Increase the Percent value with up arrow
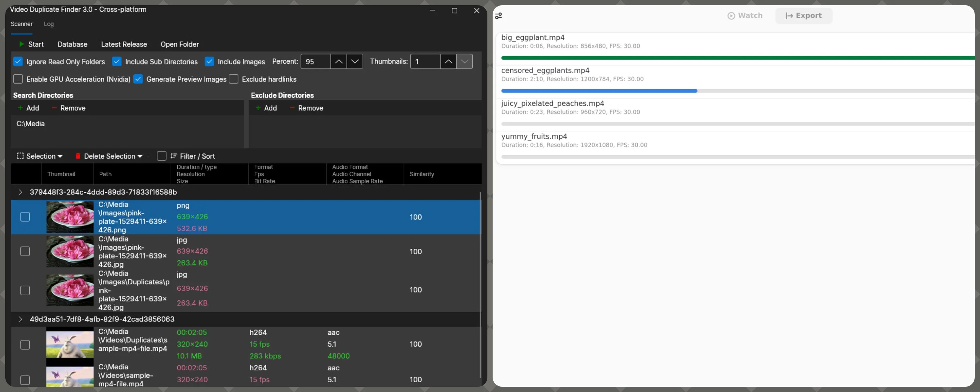 [338, 62]
